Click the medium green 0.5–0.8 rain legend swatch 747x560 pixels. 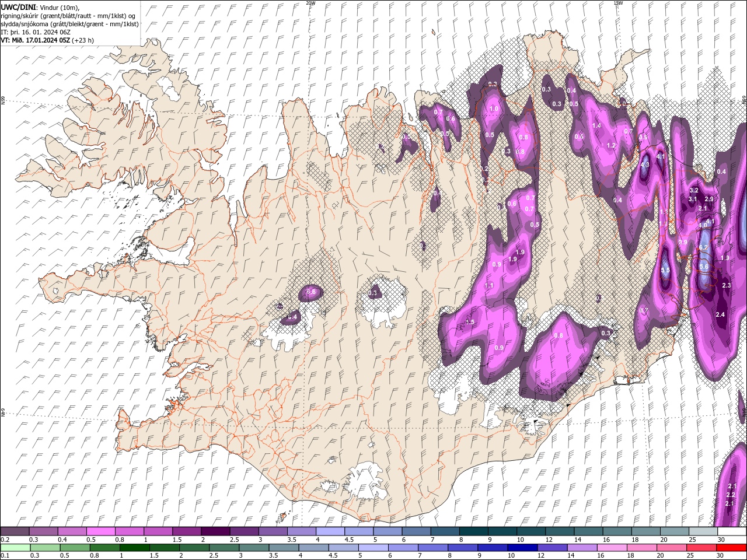pos(75,548)
